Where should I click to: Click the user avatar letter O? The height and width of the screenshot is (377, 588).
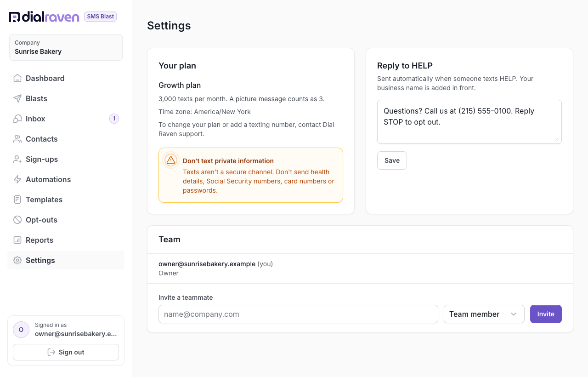[21, 330]
